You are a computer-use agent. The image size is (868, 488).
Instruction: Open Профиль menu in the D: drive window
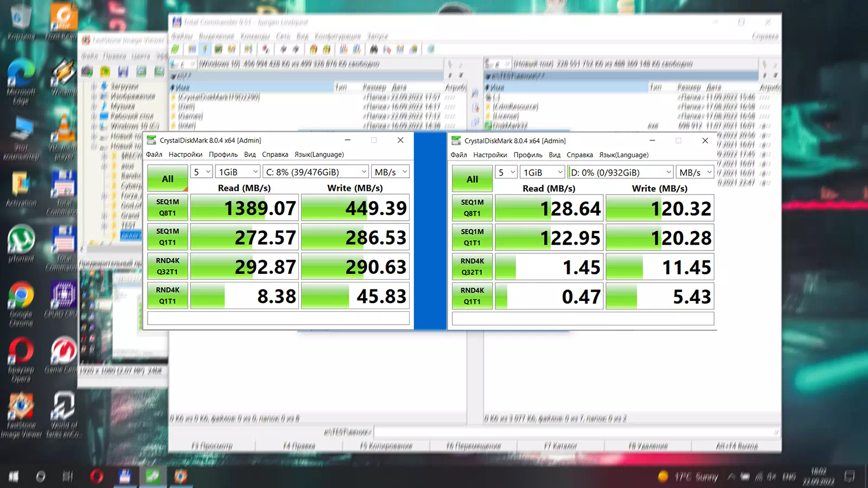point(527,155)
